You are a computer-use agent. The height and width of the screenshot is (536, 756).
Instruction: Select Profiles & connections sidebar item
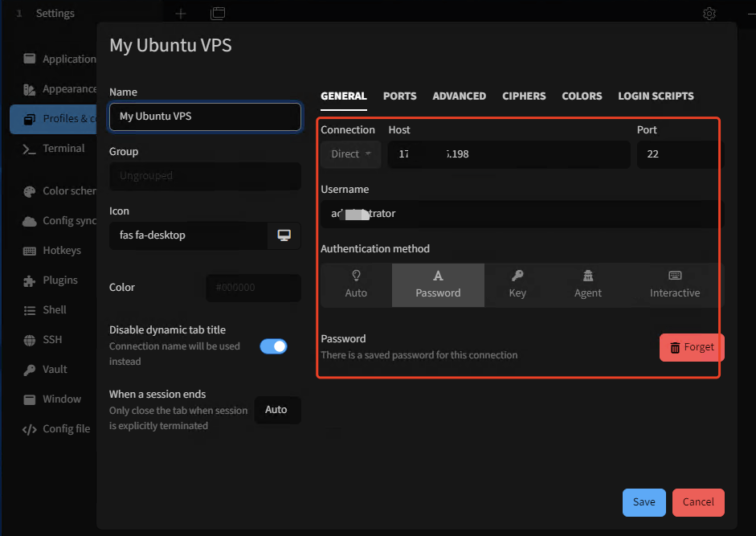tap(53, 119)
